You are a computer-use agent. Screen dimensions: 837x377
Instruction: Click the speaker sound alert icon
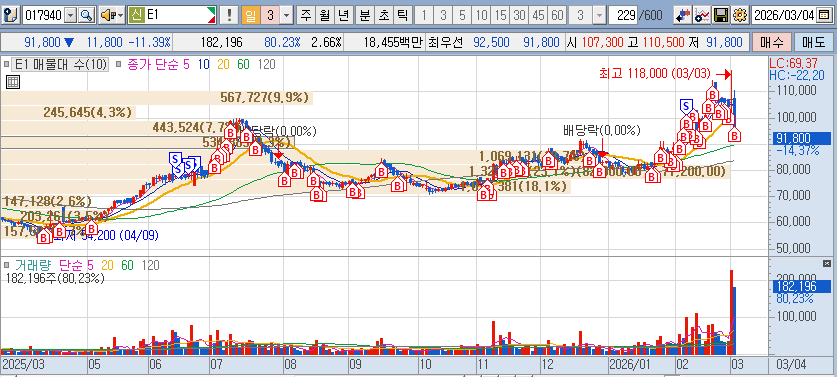click(108, 15)
